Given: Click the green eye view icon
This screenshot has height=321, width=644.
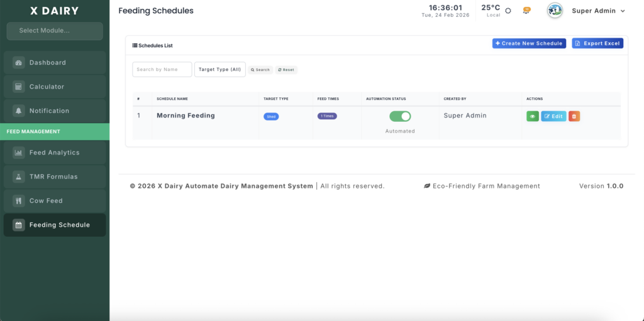Looking at the screenshot, I should point(532,116).
